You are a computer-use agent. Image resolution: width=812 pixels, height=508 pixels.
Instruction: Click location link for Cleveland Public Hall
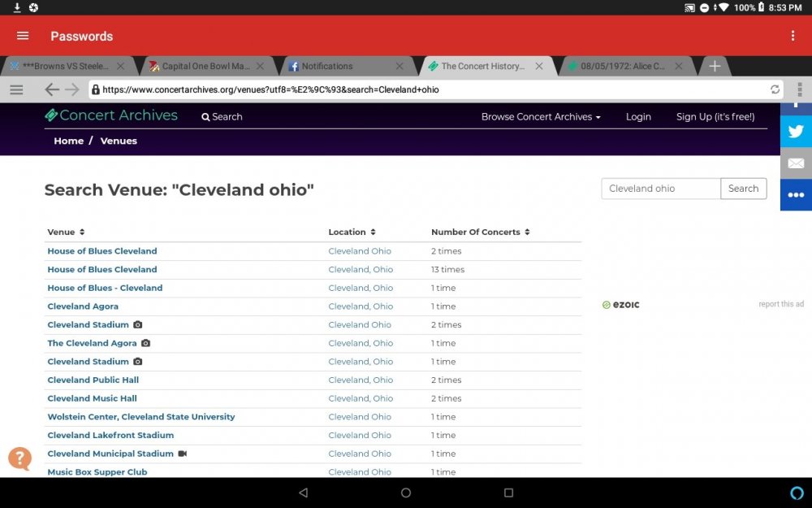pos(361,380)
